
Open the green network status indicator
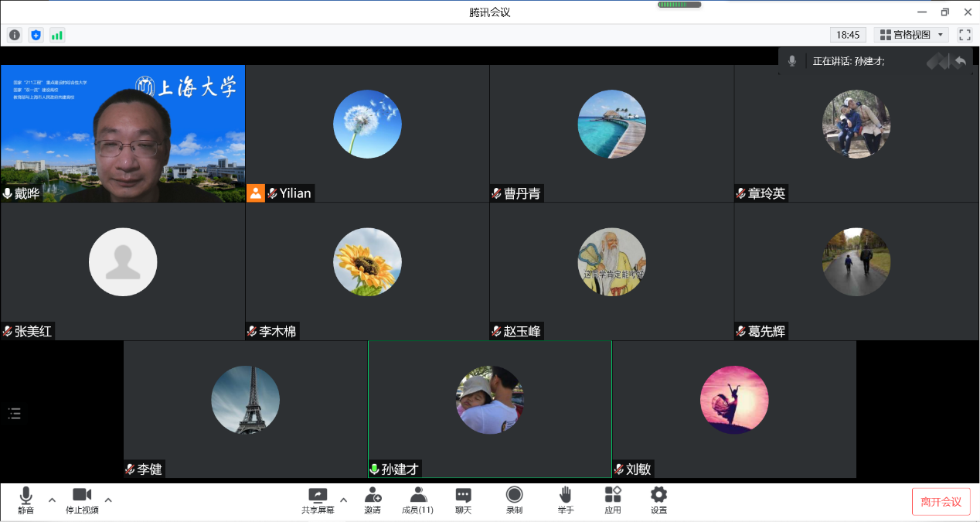click(57, 35)
